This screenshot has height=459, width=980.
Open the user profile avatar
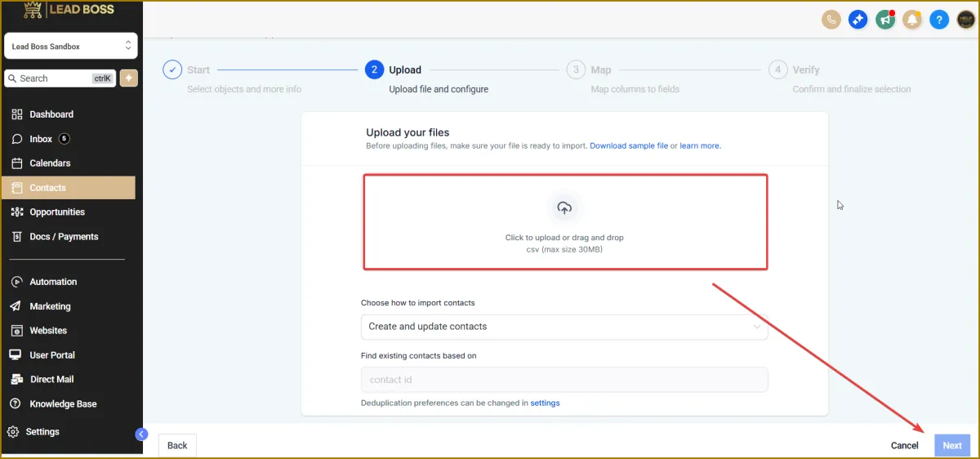[x=965, y=20]
